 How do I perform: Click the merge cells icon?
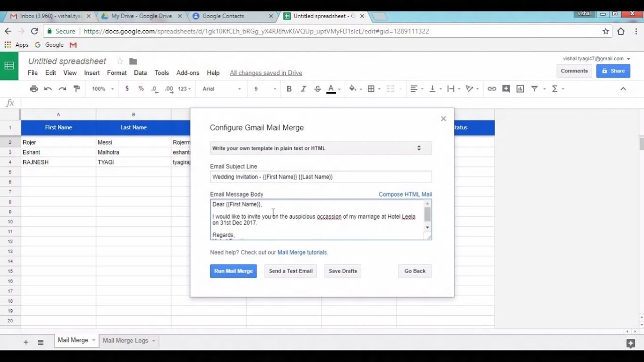[390, 88]
